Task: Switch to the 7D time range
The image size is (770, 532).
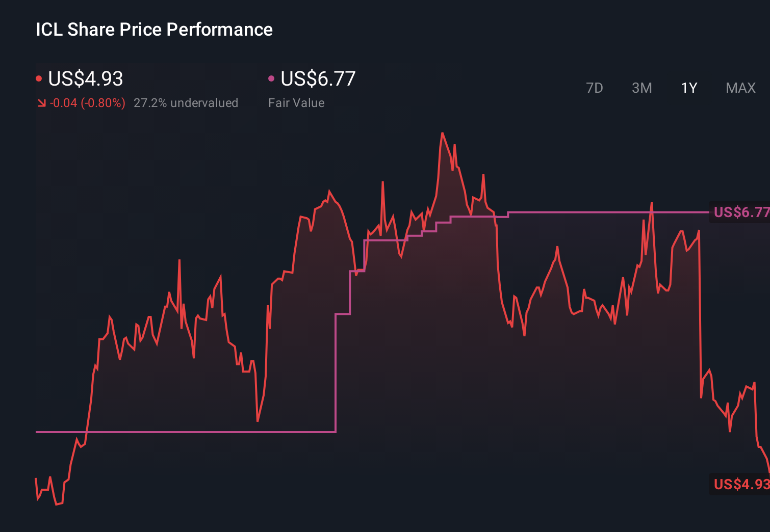Action: pos(595,88)
